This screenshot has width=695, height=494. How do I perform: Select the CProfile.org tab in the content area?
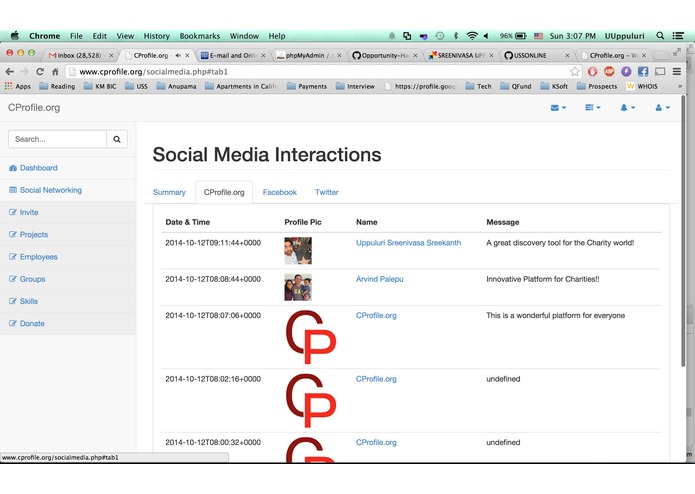coord(224,192)
